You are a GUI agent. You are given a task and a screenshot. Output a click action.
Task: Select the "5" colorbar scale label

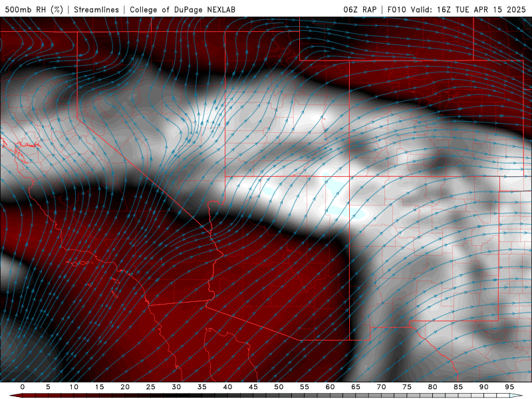tap(48, 387)
